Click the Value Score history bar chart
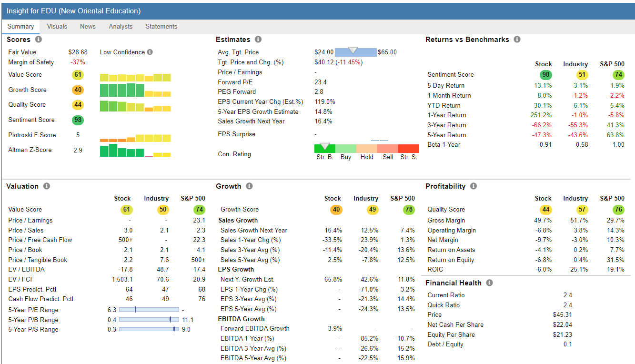This screenshot has width=635, height=364. point(135,78)
